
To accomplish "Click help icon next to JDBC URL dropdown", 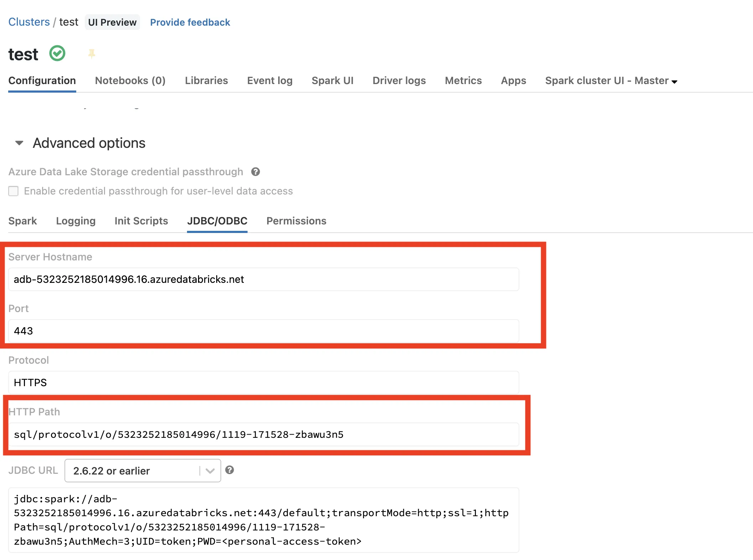I will (230, 470).
